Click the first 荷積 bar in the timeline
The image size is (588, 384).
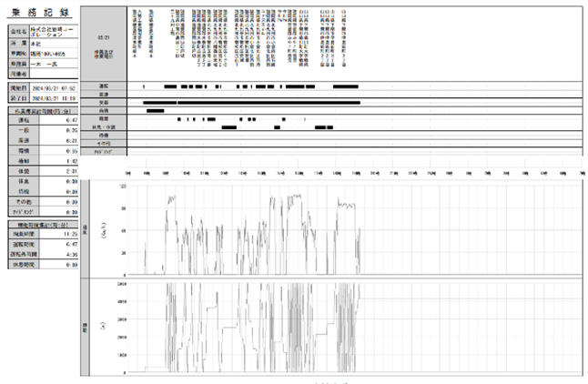pos(155,110)
